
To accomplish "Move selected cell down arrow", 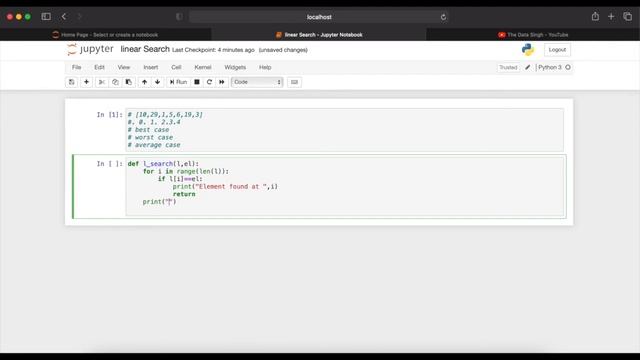I will [x=157, y=82].
